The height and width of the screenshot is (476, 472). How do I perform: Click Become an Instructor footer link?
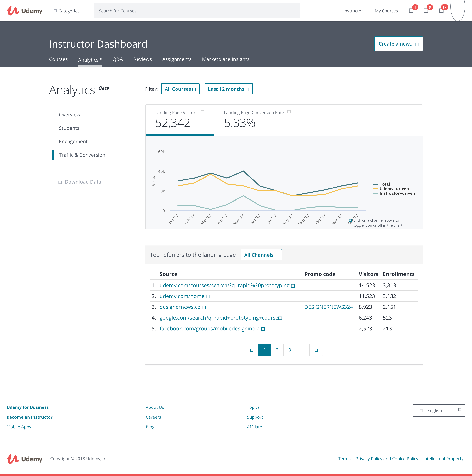click(x=29, y=417)
